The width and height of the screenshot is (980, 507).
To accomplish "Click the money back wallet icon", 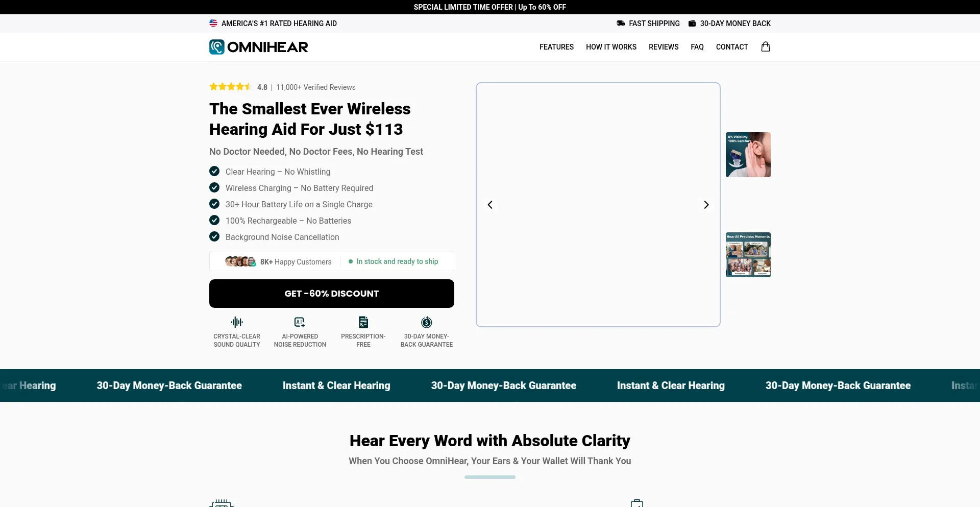I will coord(692,23).
